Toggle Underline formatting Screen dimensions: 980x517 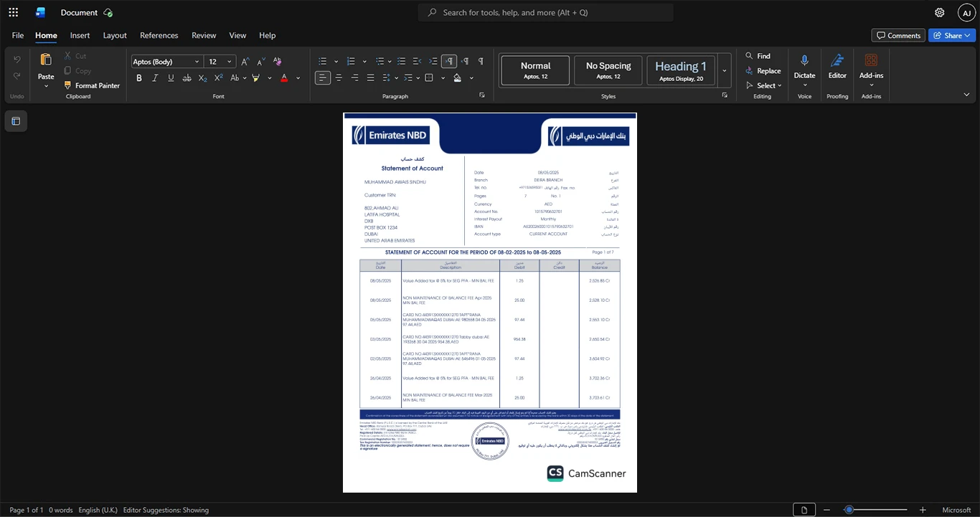(171, 78)
